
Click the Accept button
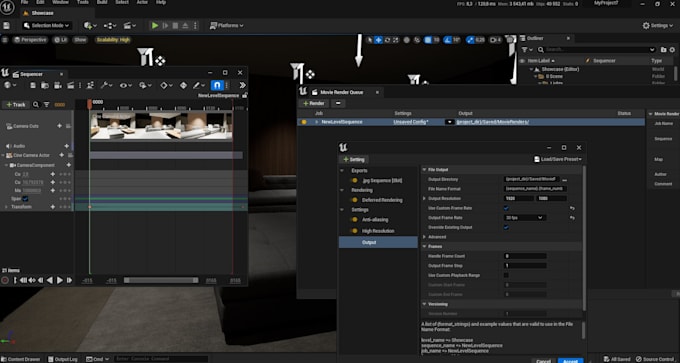(x=570, y=360)
